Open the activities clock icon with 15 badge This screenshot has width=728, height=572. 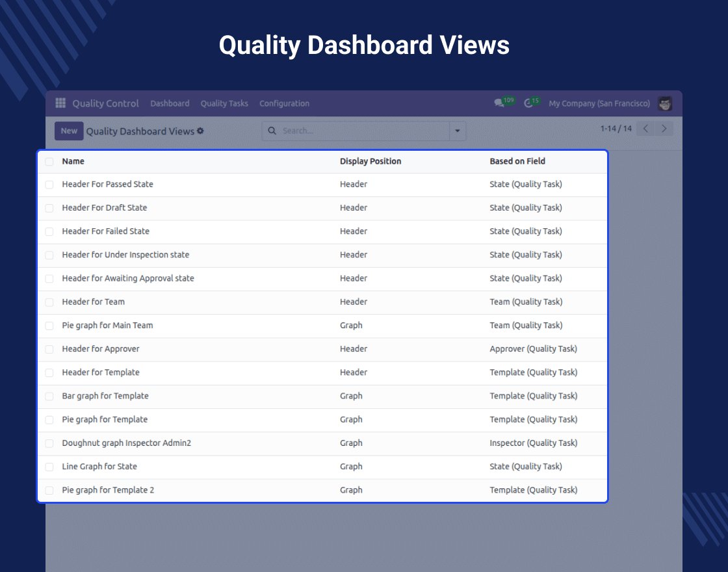pyautogui.click(x=532, y=102)
